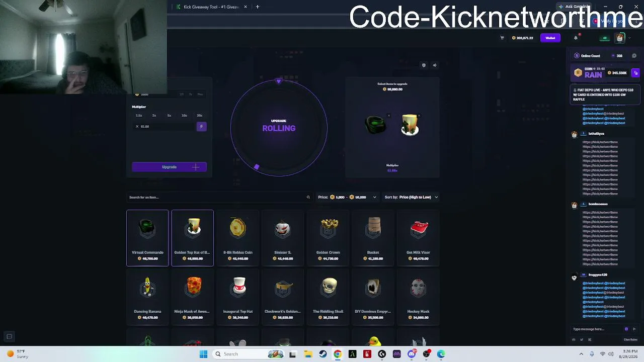Select the 8-Bit Roblox Coin item
644x362 pixels.
(237, 238)
